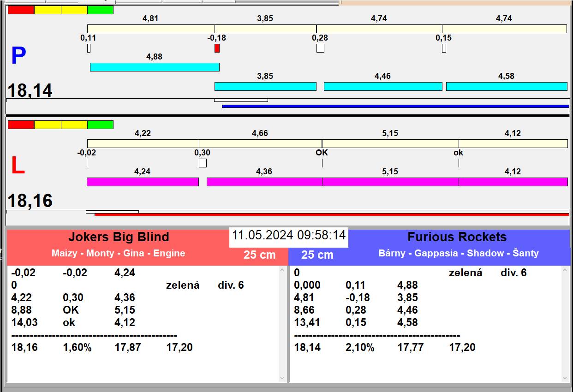The width and height of the screenshot is (573, 392).
Task: Click the large 18,16 lane L total time
Action: point(30,201)
